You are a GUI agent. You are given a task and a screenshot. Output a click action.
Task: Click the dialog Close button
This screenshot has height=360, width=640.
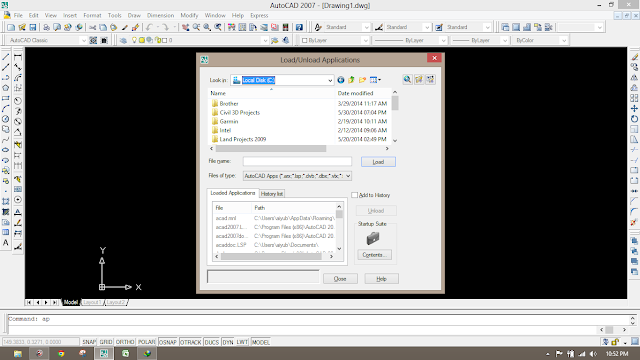(x=340, y=279)
